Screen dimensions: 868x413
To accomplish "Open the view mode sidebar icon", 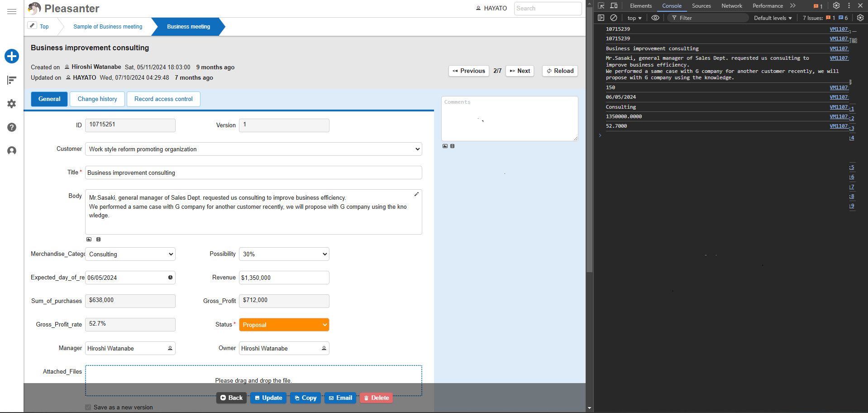I will [12, 80].
